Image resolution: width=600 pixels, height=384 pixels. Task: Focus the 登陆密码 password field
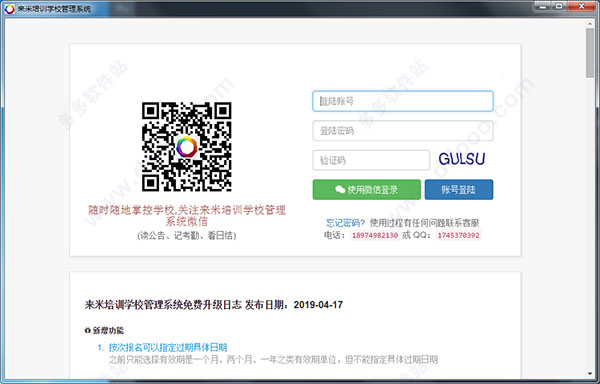403,131
